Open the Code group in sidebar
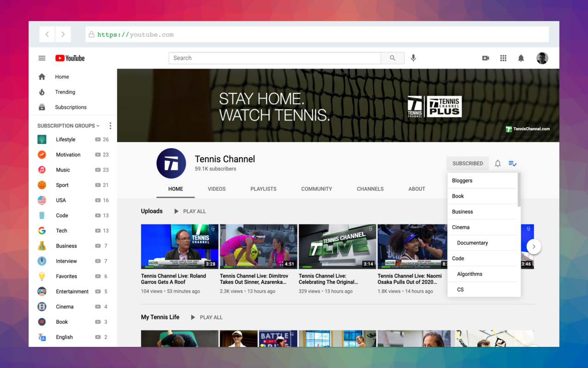The width and height of the screenshot is (588, 368). coord(73,215)
